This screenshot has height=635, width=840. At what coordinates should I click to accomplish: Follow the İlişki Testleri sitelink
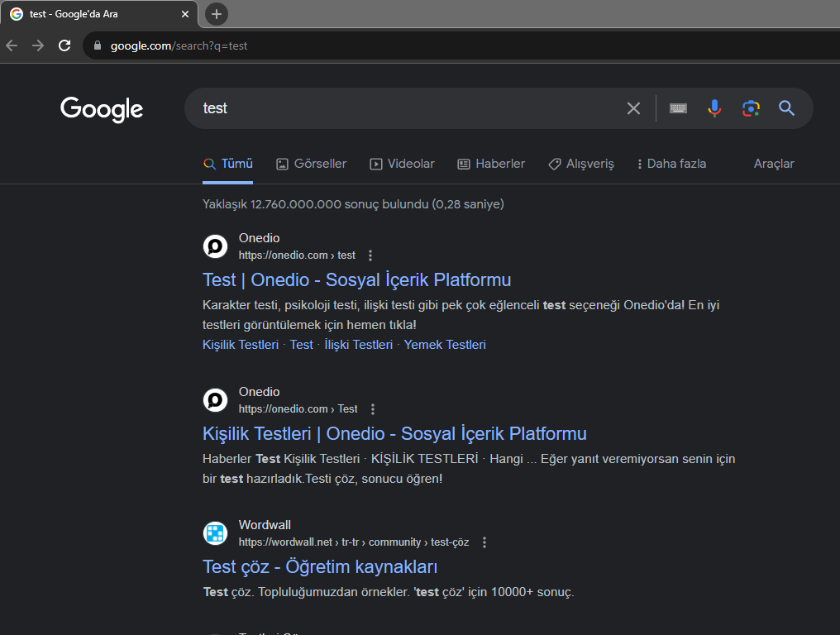point(358,345)
